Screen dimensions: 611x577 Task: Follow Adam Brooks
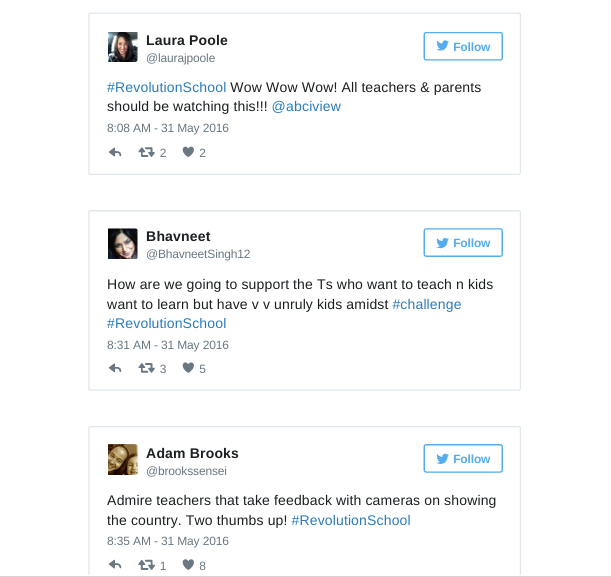(462, 459)
